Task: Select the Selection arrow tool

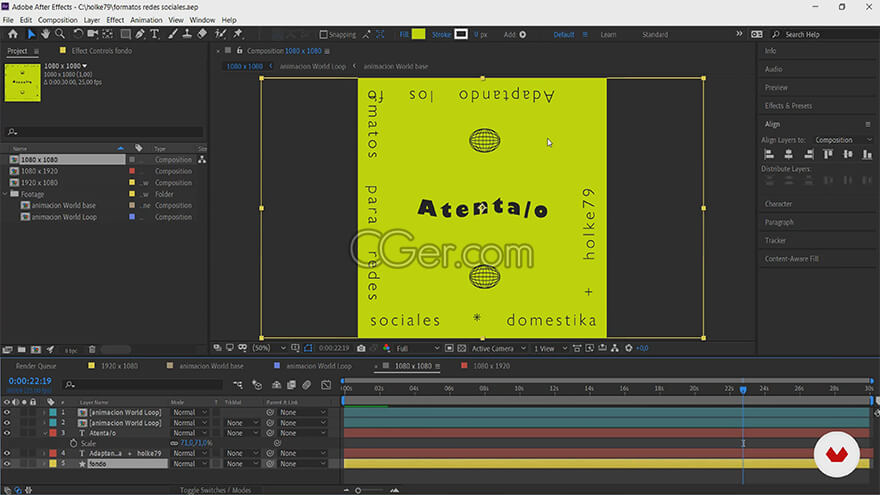Action: [31, 34]
